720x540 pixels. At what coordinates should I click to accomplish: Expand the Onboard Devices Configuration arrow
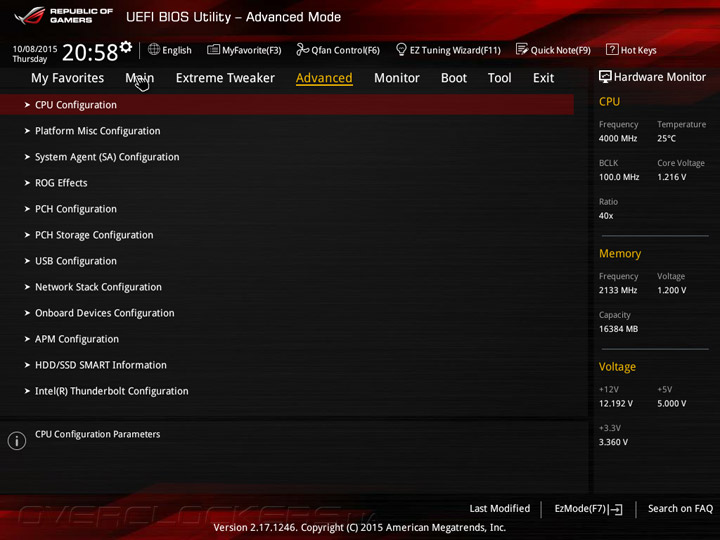tap(27, 313)
